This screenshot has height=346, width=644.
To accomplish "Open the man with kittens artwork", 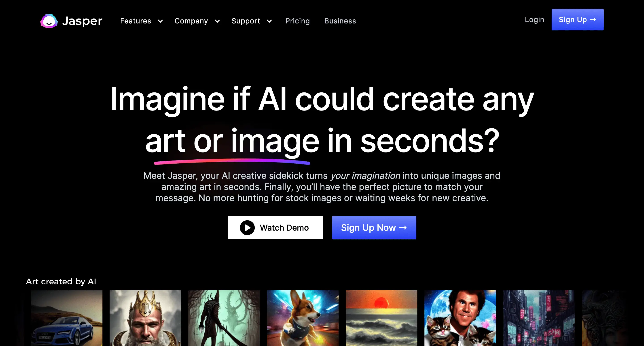I will [x=460, y=318].
